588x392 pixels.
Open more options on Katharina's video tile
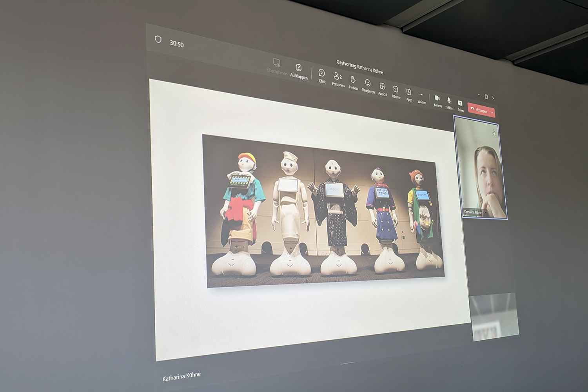[x=484, y=213]
